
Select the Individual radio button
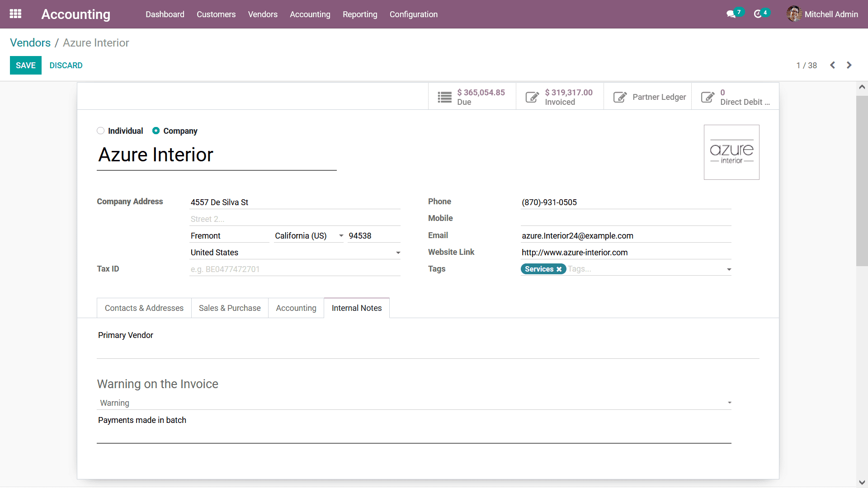point(100,131)
